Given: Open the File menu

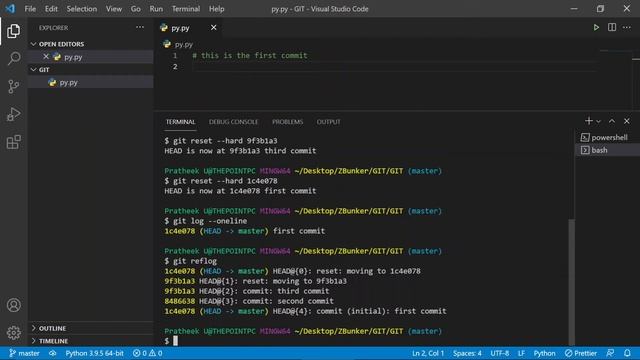Looking at the screenshot, I should click(30, 9).
